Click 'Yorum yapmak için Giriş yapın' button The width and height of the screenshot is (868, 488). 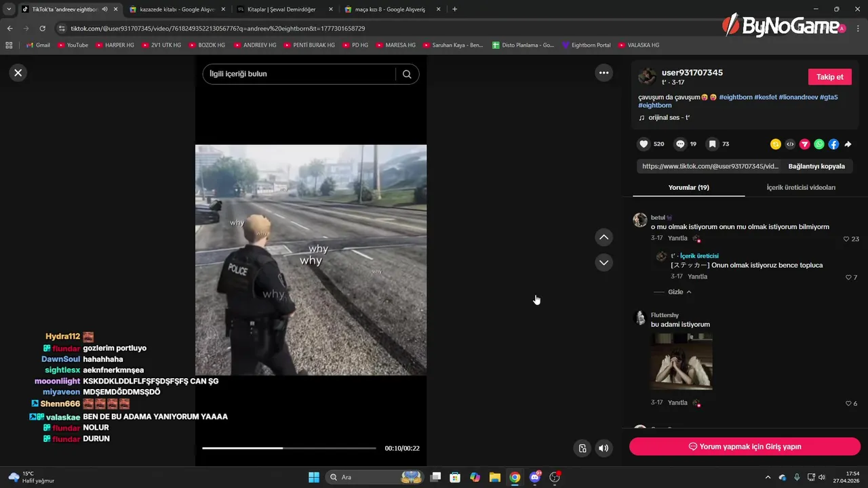point(745,447)
